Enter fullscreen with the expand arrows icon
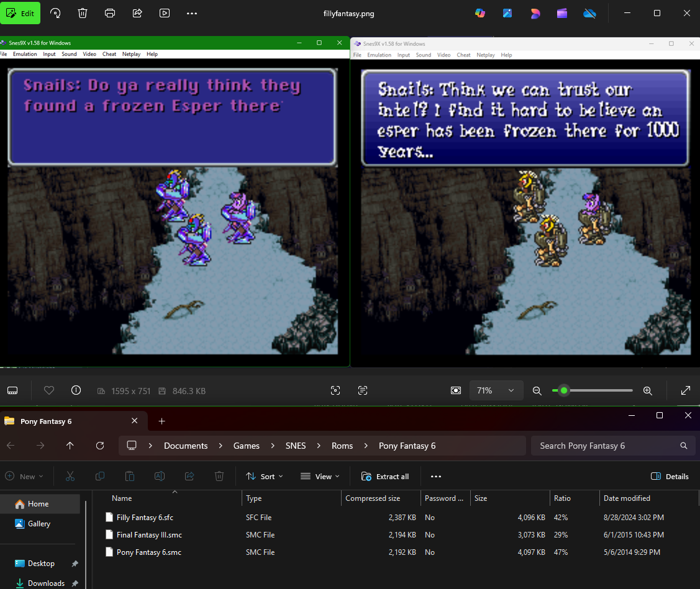Screen dimensions: 700x589 (x=686, y=391)
